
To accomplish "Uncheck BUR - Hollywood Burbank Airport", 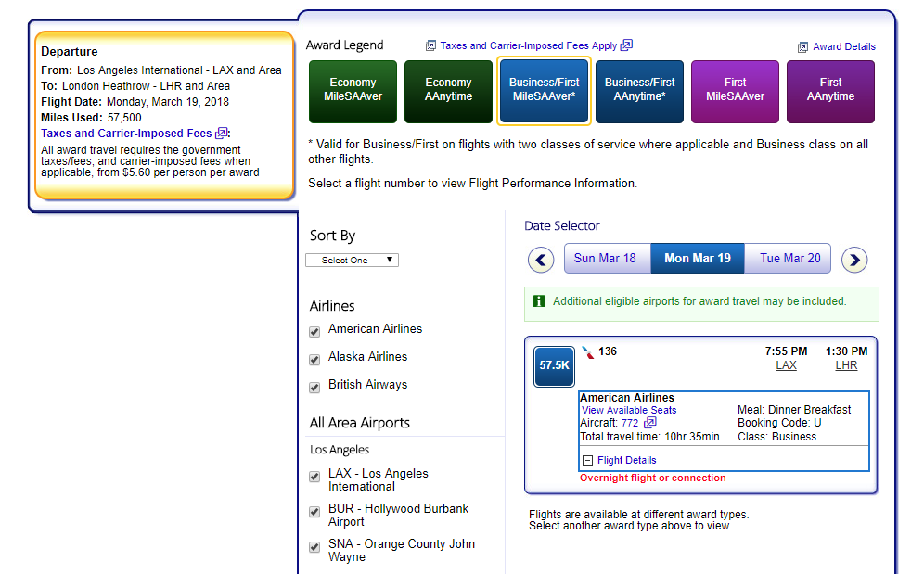I will [314, 511].
